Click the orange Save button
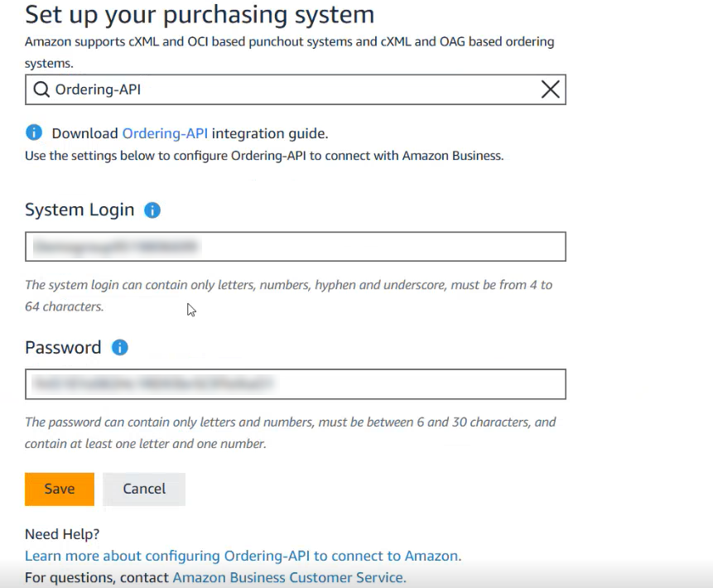 point(60,489)
